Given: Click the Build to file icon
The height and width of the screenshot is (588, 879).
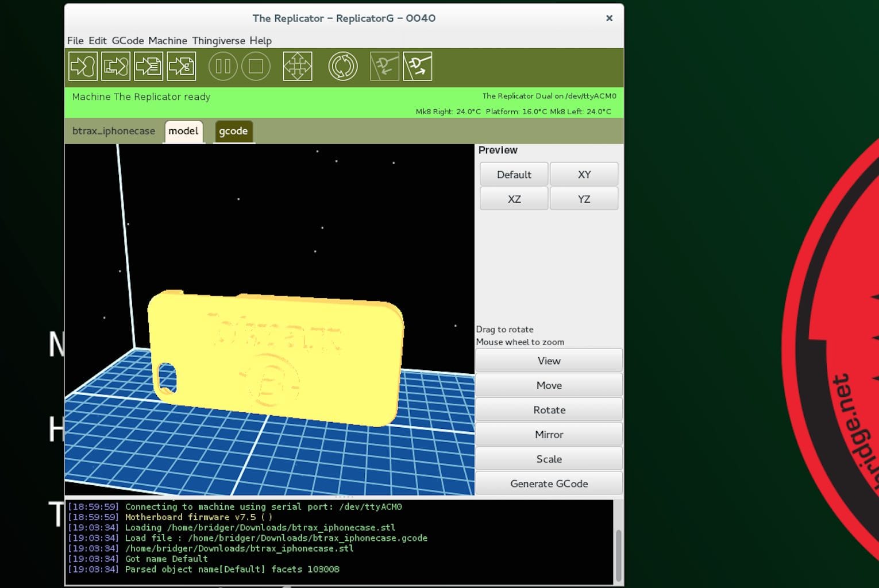Looking at the screenshot, I should (x=148, y=67).
